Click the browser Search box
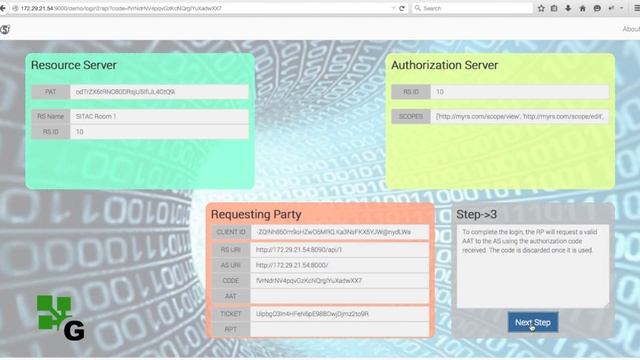640x360 pixels. (472, 8)
